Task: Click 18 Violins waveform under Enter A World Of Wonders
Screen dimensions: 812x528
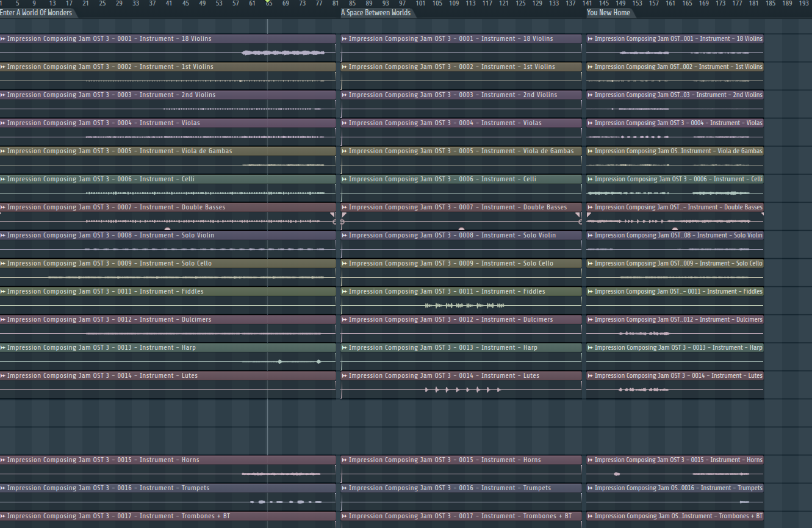Action: [283, 53]
